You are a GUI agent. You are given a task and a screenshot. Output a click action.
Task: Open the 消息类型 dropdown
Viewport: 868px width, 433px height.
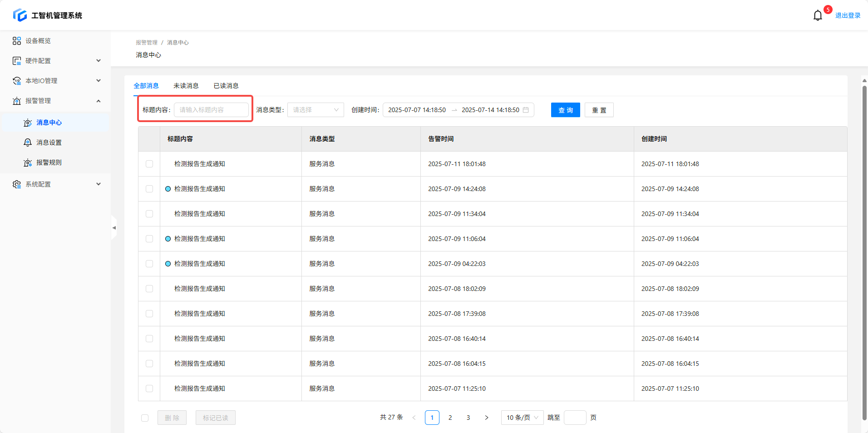pos(316,110)
